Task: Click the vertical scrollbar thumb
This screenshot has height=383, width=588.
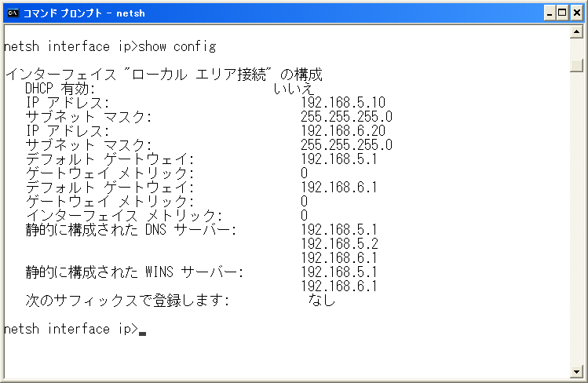Action: pos(576,65)
